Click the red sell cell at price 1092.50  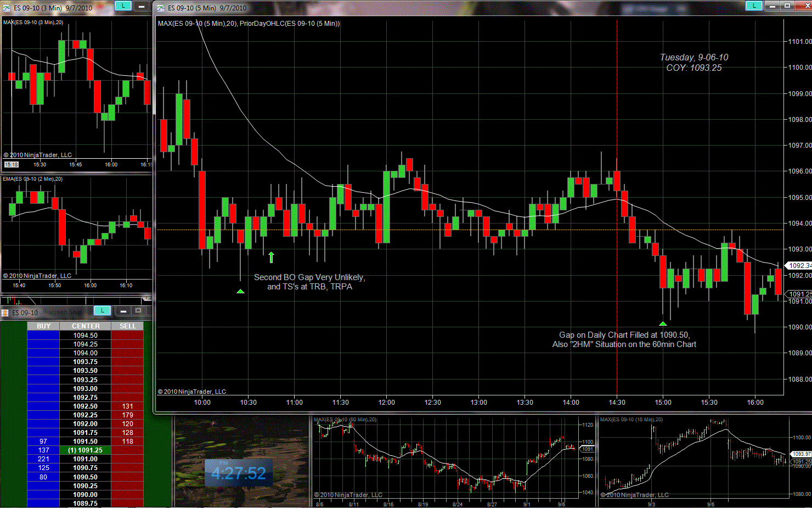(127, 406)
